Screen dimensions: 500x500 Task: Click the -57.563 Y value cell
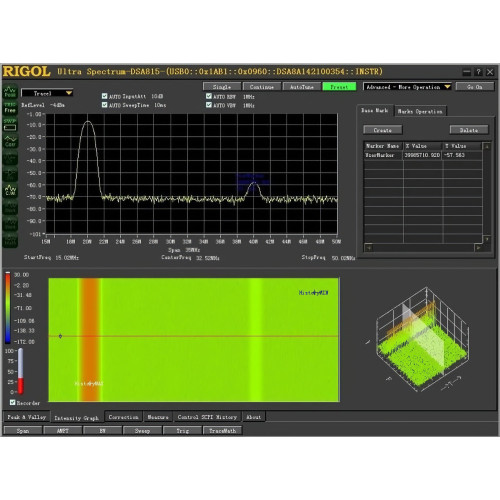pyautogui.click(x=462, y=155)
